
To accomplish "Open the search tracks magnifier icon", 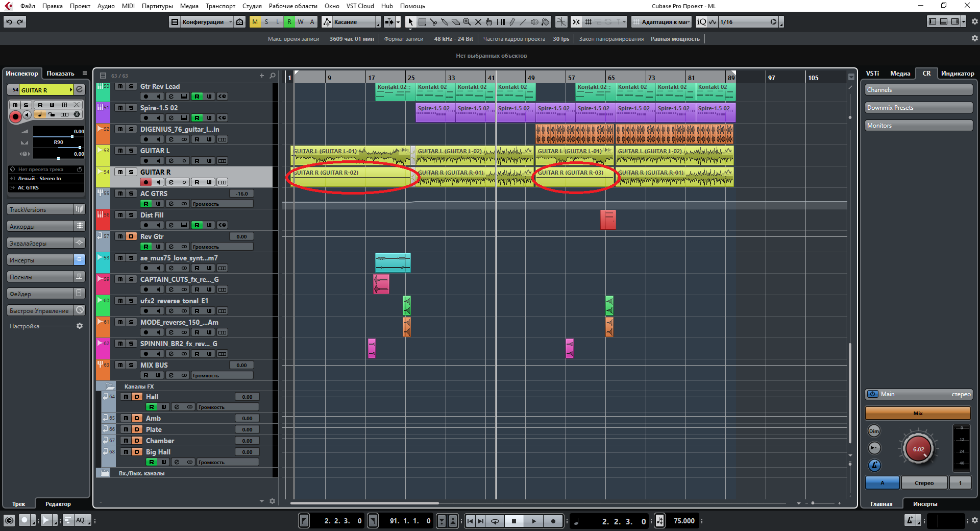I will (x=273, y=76).
